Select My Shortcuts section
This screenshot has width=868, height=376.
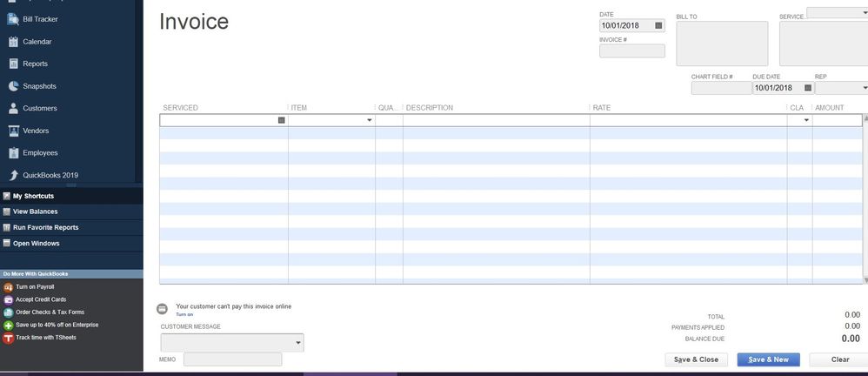pyautogui.click(x=71, y=196)
